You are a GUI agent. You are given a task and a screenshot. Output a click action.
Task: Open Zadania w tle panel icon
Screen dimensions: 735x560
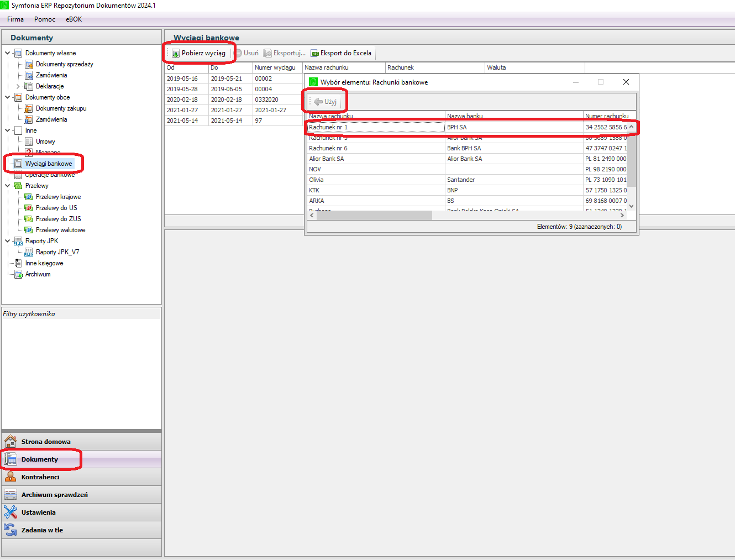pos(11,530)
